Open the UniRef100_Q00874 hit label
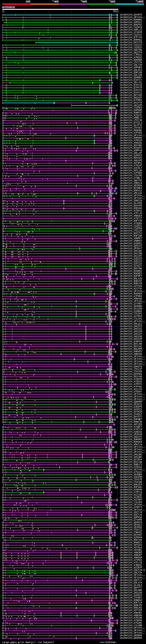The height and width of the screenshot is (644, 146). pyautogui.click(x=131, y=15)
